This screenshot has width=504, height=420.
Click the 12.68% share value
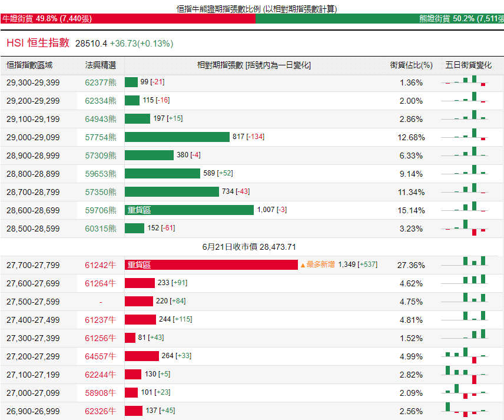point(411,137)
